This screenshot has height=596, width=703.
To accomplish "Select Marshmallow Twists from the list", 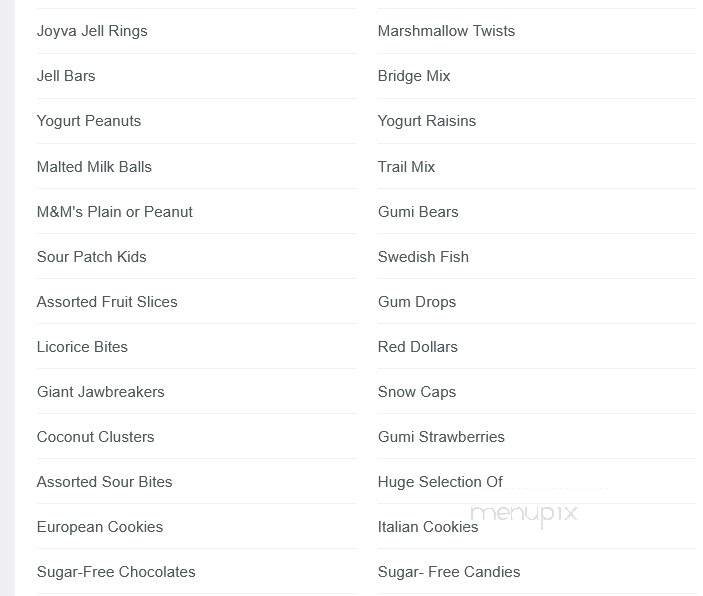I will 446,31.
